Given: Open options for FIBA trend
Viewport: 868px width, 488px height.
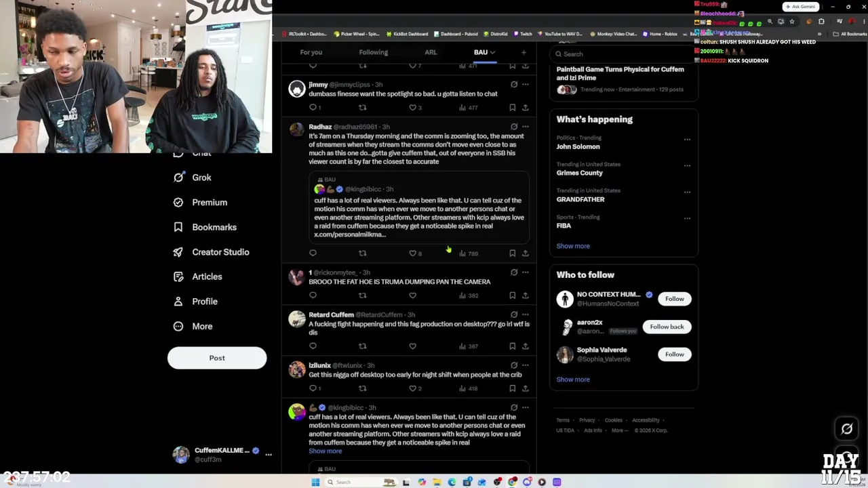Looking at the screenshot, I should 687,219.
